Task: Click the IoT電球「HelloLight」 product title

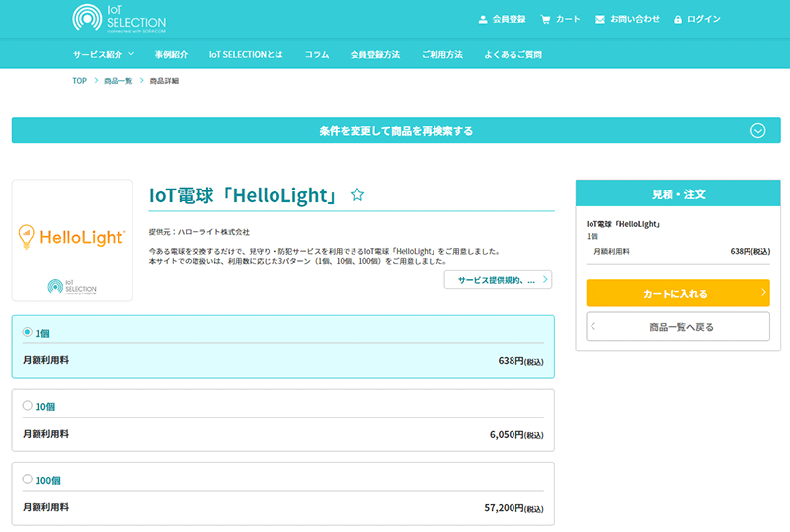Action: click(x=244, y=195)
